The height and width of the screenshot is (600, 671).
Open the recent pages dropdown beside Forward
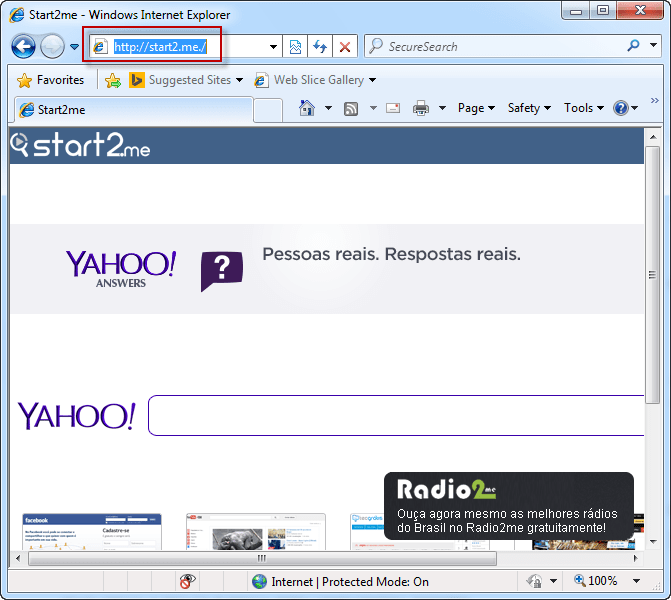[x=74, y=46]
